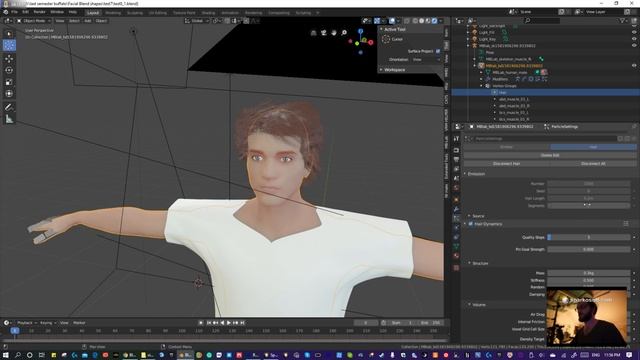Open the File menu
The height and width of the screenshot is (360, 640).
pos(14,12)
